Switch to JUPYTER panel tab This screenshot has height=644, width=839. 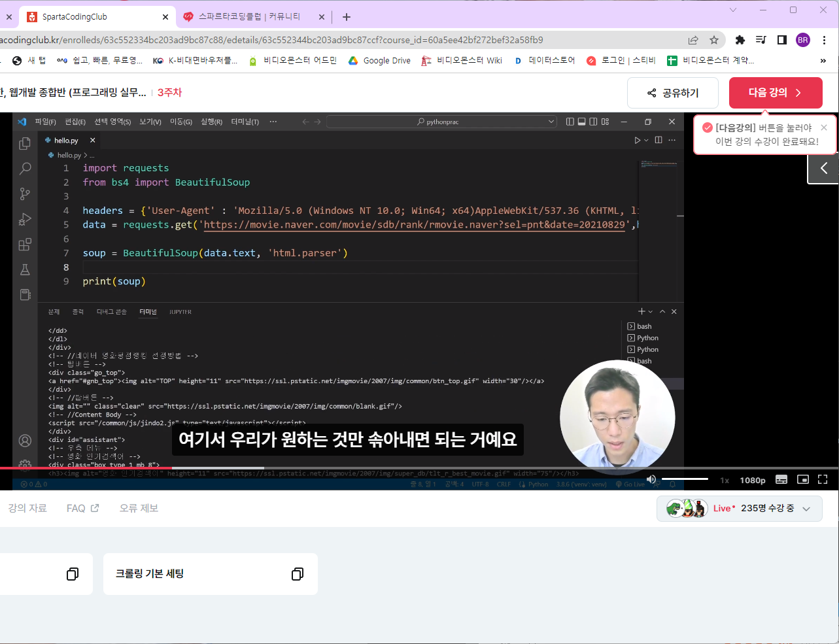180,312
